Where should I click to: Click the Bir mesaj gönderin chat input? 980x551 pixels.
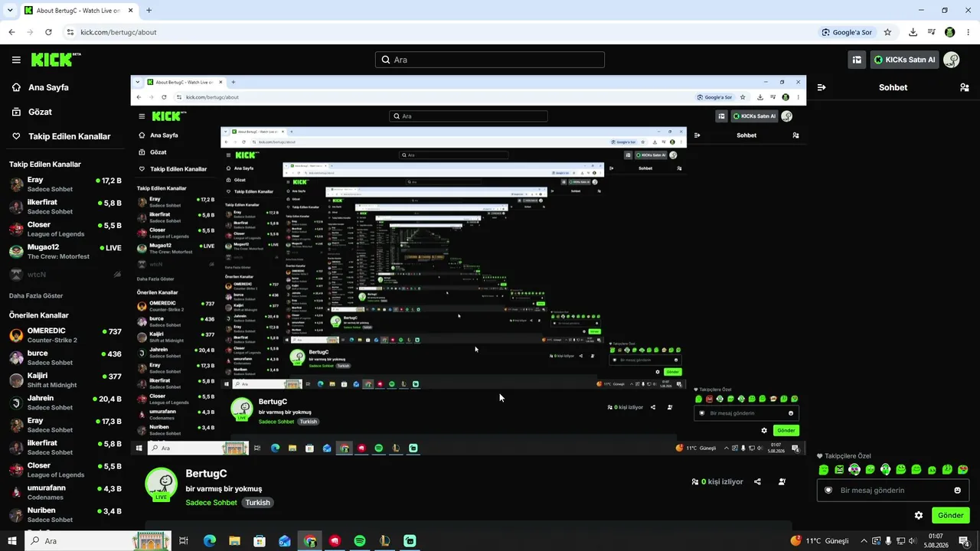tap(893, 491)
